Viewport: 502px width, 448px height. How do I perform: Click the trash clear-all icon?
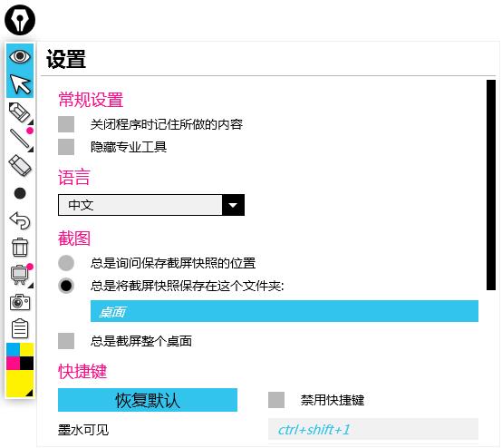[x=20, y=248]
